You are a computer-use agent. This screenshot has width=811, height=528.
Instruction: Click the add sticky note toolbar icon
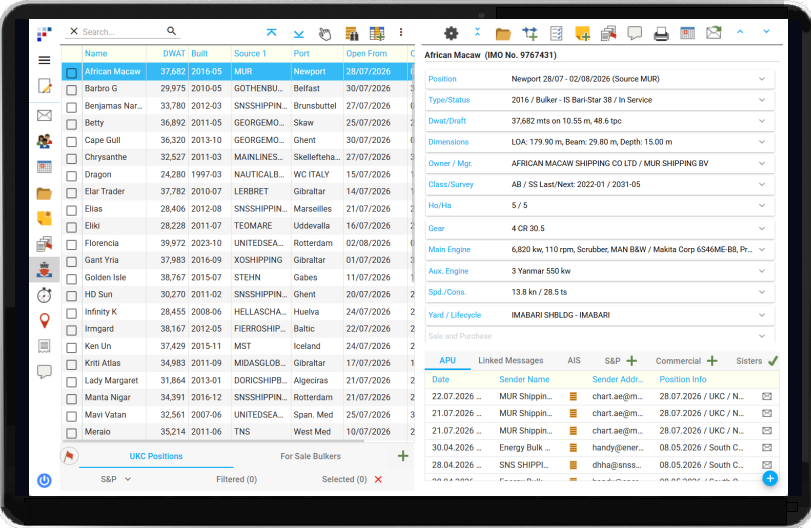click(x=582, y=34)
